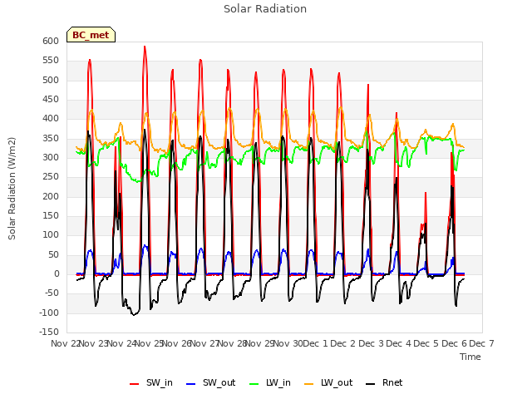This screenshot has width=532, height=399.
Task: Toggle the LW_out legend entry
Action: [x=328, y=382]
